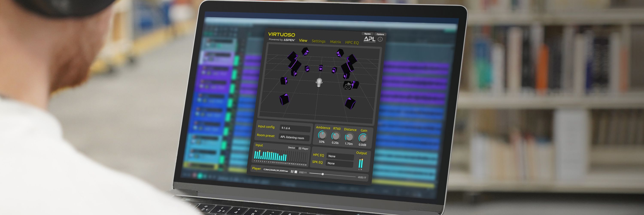The height and width of the screenshot is (215, 644).
Task: Click the elapsed time 0:02:11
Action: tap(303, 172)
